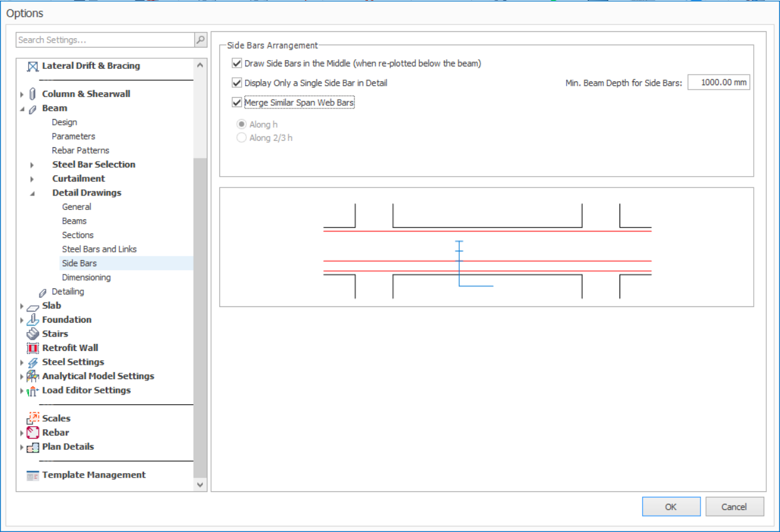Image resolution: width=780 pixels, height=532 pixels.
Task: Open the Dimensioning settings page
Action: [86, 278]
